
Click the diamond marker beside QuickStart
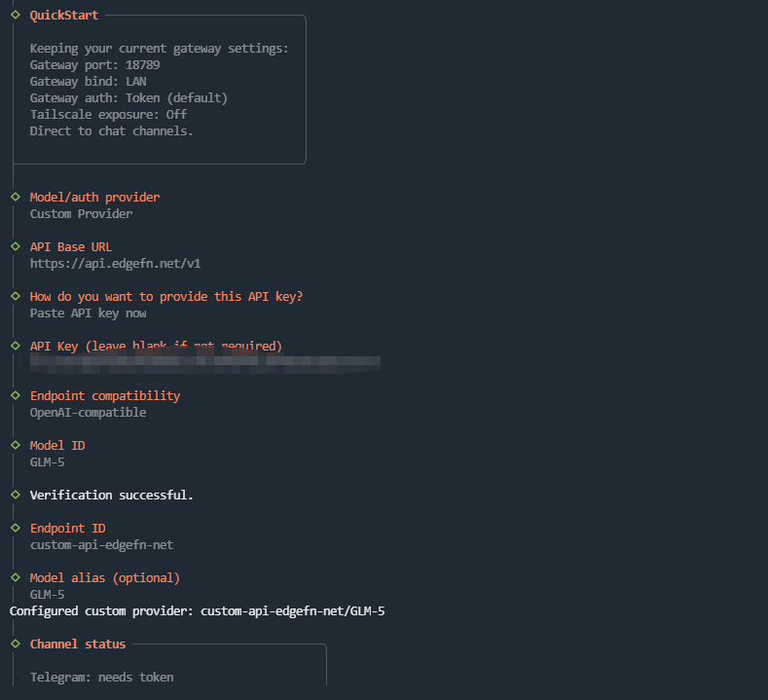click(x=16, y=15)
